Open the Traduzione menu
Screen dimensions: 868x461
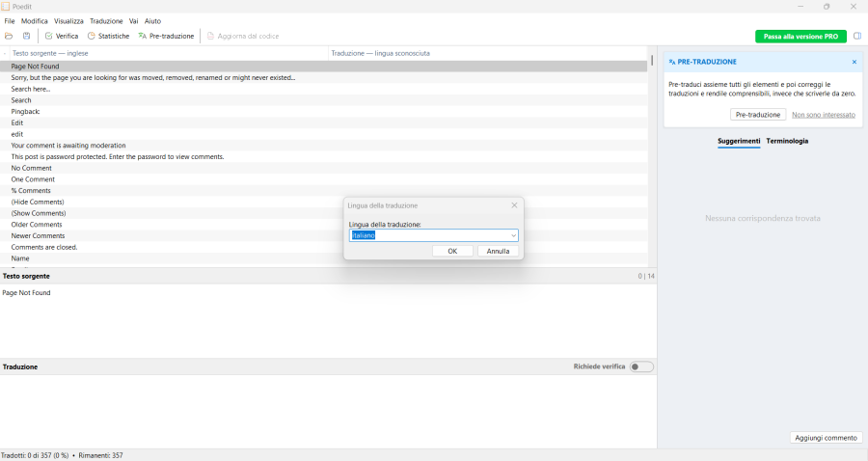[106, 20]
